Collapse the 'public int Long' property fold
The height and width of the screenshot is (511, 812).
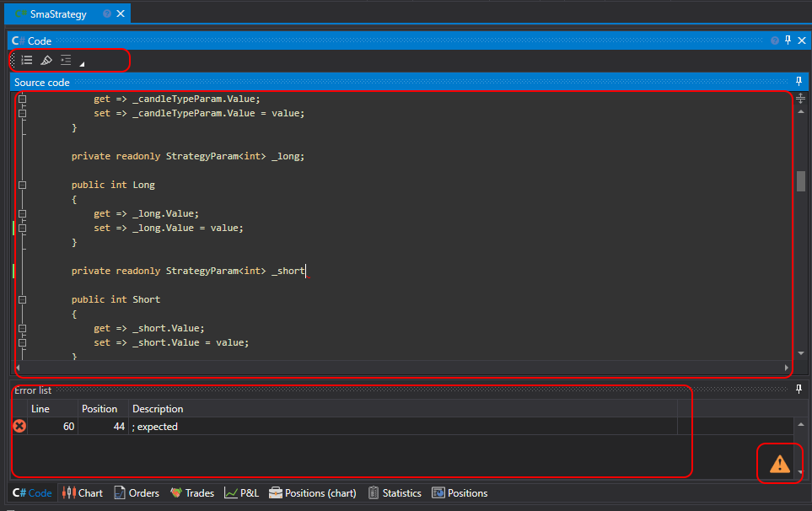(22, 185)
